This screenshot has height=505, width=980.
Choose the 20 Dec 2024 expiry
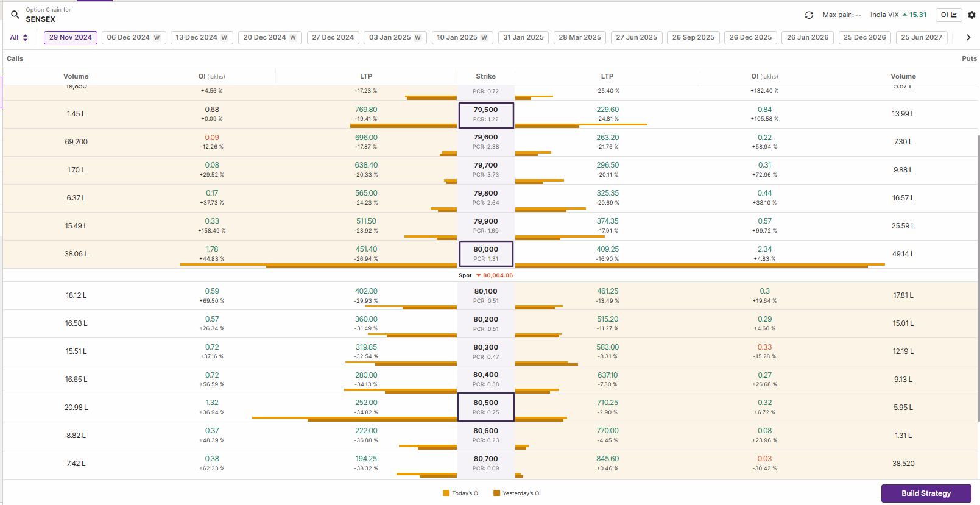click(x=270, y=37)
